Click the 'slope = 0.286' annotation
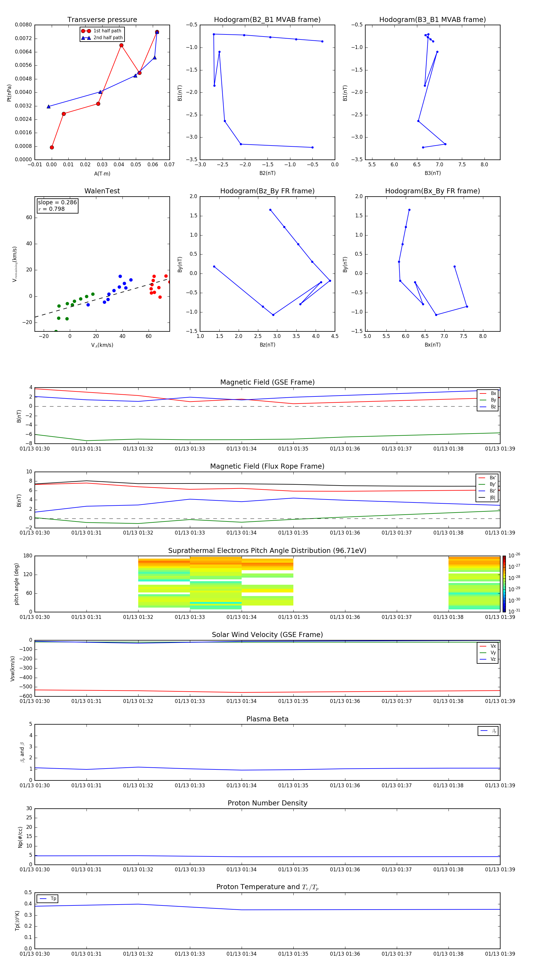Viewport: 535px width, 980px height. [x=57, y=203]
